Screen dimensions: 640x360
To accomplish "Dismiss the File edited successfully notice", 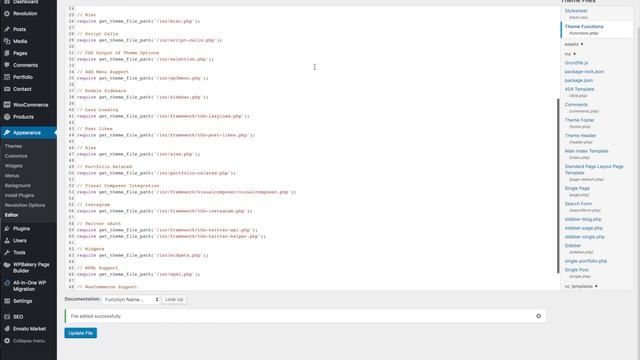I will [538, 316].
